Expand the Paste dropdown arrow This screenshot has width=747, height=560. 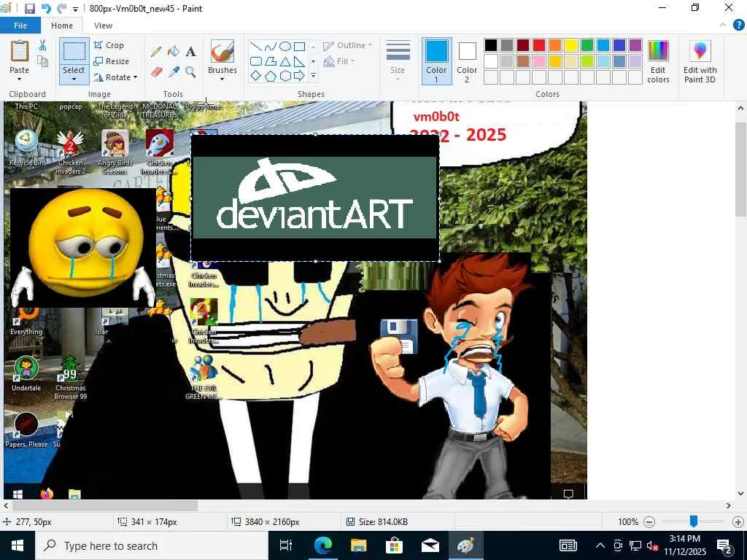[20, 79]
